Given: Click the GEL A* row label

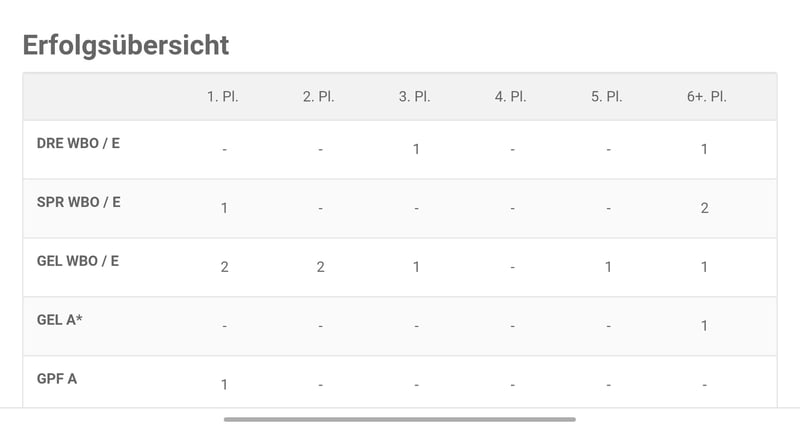Looking at the screenshot, I should [x=60, y=320].
